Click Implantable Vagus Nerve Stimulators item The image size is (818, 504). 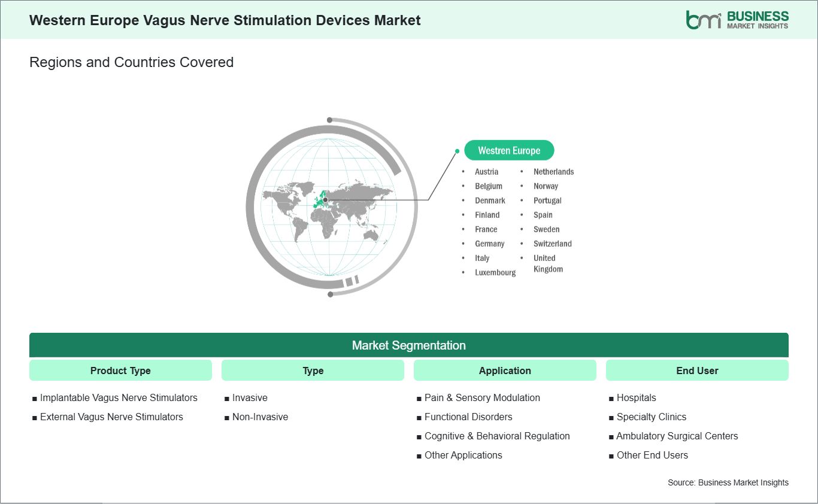(119, 398)
